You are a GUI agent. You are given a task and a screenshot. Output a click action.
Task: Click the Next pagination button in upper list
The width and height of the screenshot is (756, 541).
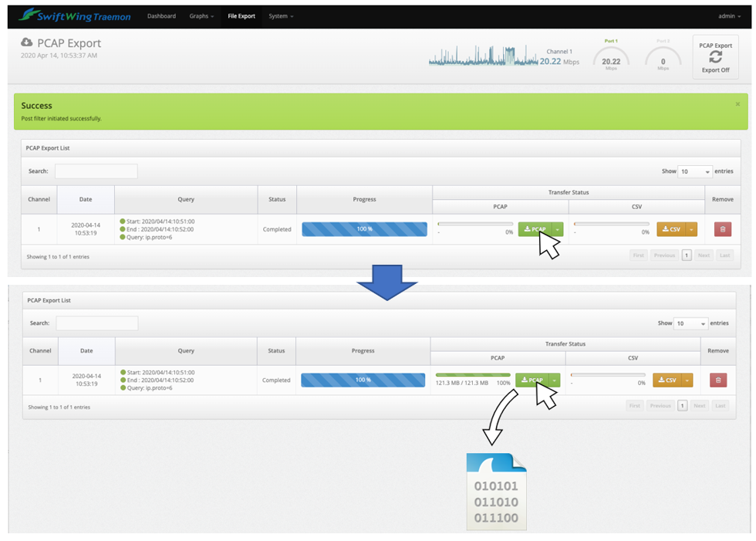click(x=704, y=255)
